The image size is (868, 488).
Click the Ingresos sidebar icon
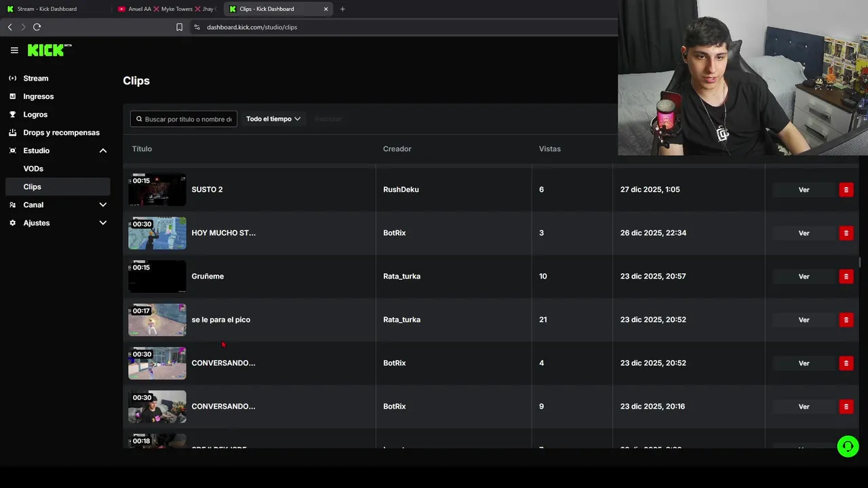[x=12, y=96]
